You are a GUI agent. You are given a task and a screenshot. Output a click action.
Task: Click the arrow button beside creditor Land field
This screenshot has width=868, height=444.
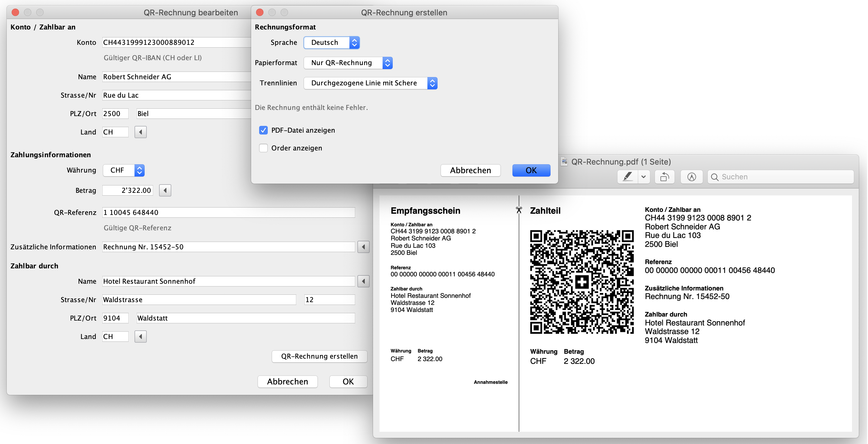click(141, 132)
